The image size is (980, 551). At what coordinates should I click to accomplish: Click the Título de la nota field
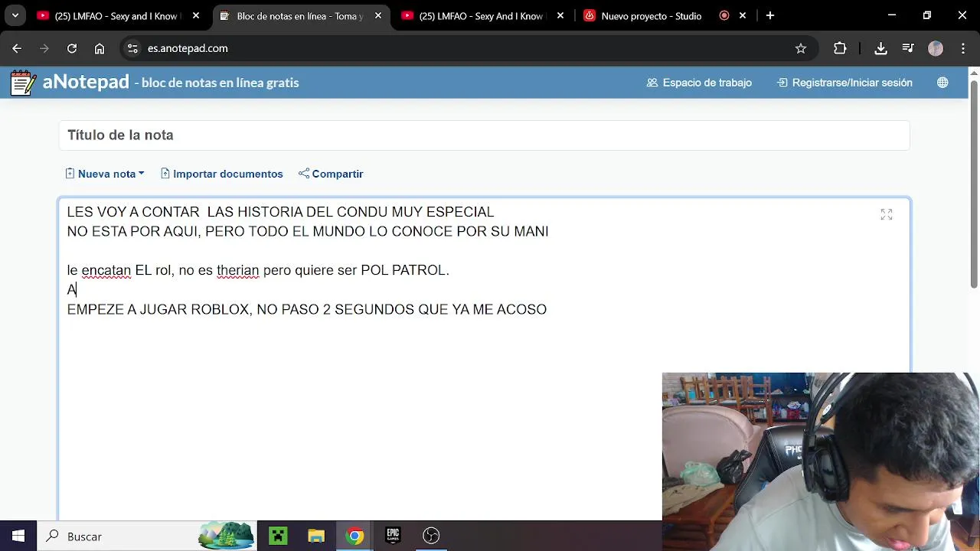pos(484,135)
